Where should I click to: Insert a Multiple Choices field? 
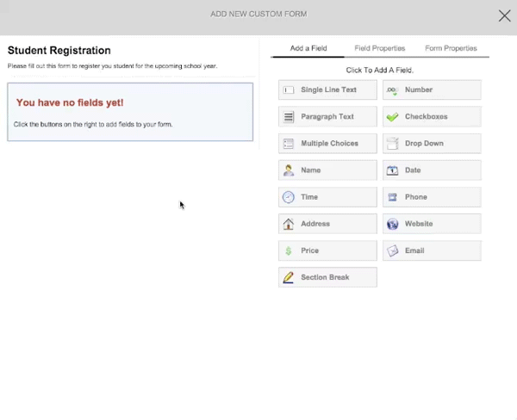(327, 144)
